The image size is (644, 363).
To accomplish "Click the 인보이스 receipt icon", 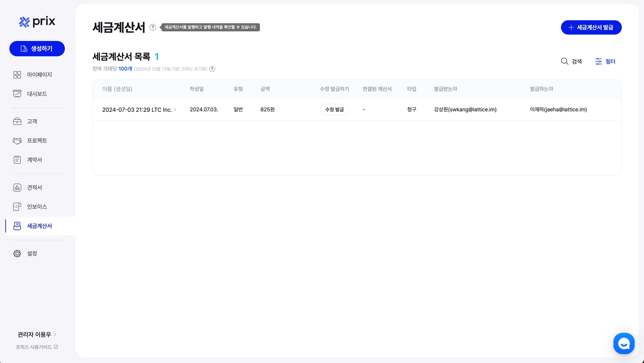I will pos(17,207).
